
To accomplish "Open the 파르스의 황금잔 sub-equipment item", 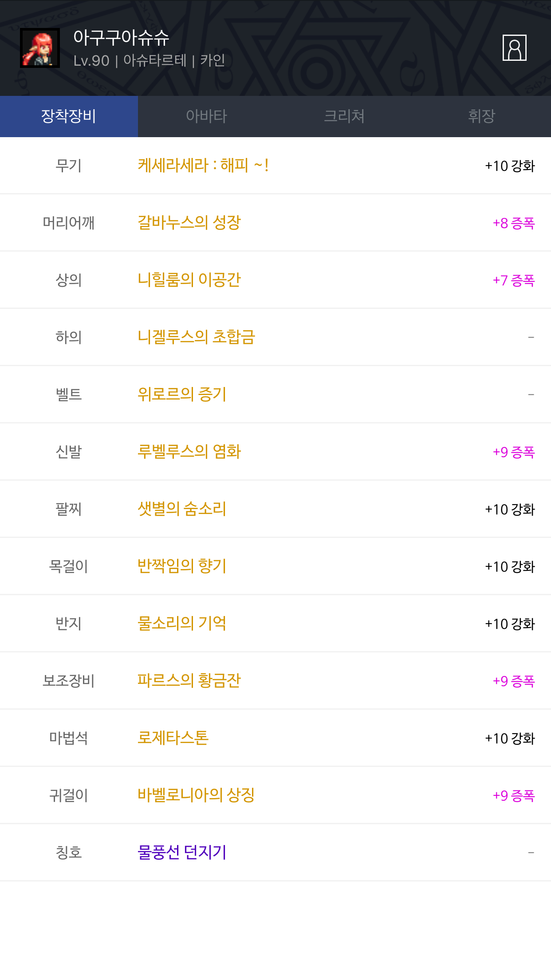I will [x=189, y=681].
